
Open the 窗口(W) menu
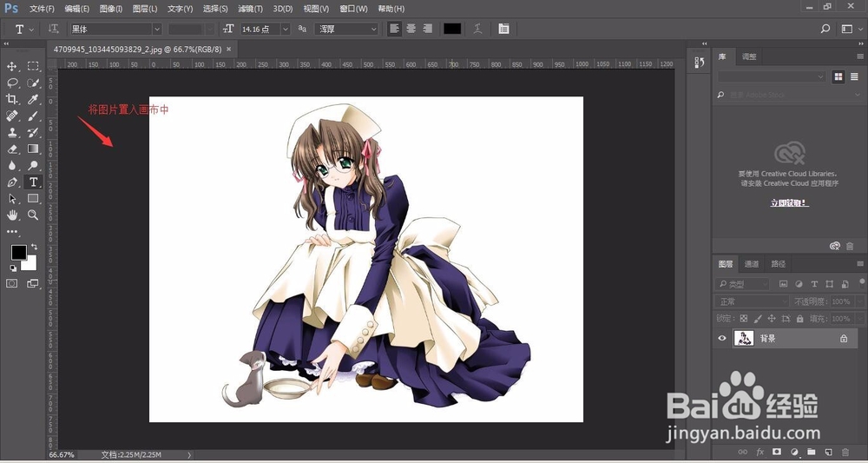[x=353, y=9]
